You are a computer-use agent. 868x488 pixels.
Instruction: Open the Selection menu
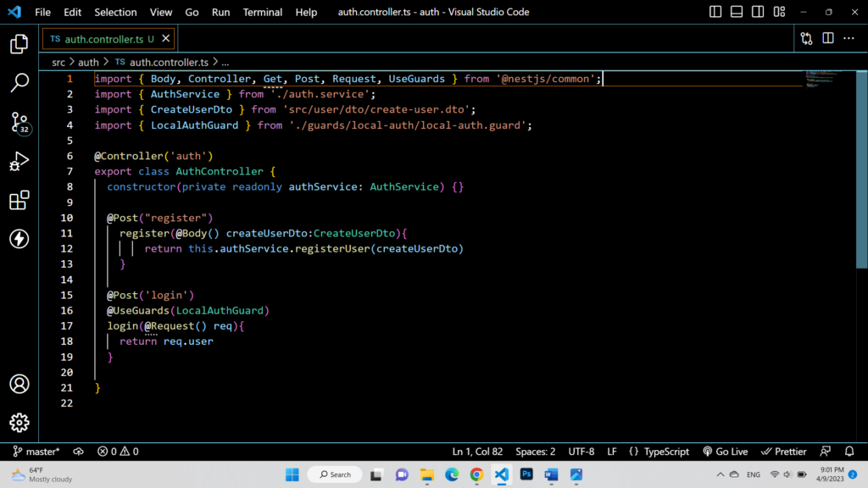click(x=115, y=12)
